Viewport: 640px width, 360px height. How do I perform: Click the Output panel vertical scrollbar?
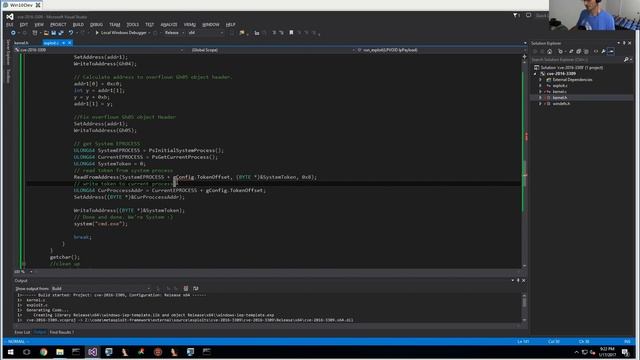(x=524, y=307)
